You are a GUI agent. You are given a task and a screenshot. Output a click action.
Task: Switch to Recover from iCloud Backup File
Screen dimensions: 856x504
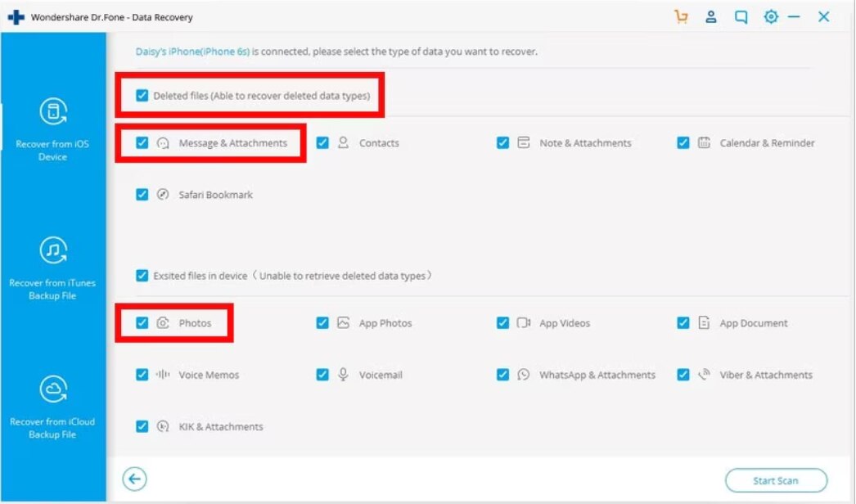pos(53,407)
